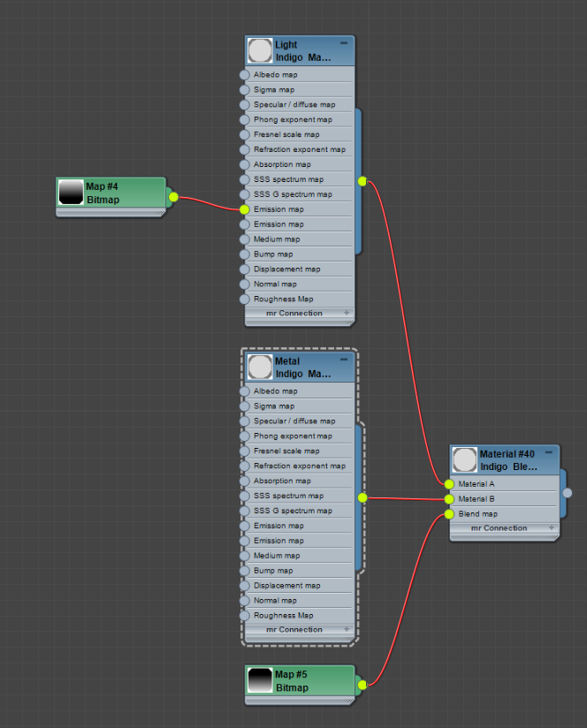Viewport: 587px width, 728px height.
Task: Select the Map #4 Bitmap thumbnail
Action: tap(71, 193)
